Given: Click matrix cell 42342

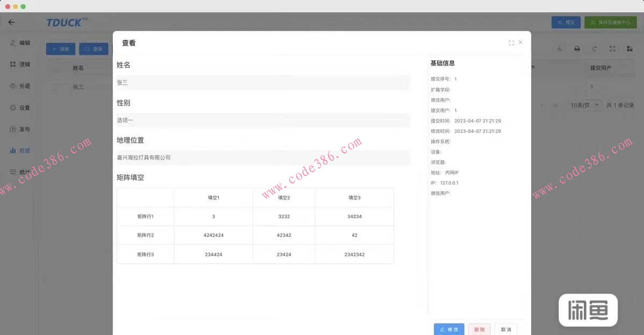Looking at the screenshot, I should pos(284,235).
